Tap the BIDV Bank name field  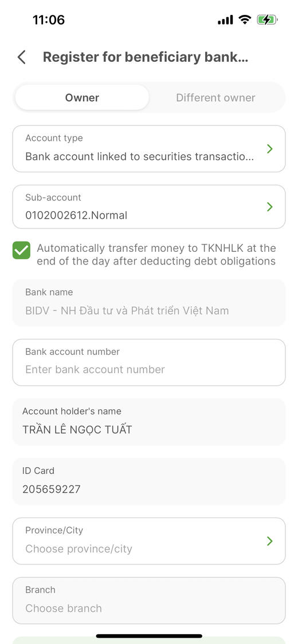tap(149, 303)
